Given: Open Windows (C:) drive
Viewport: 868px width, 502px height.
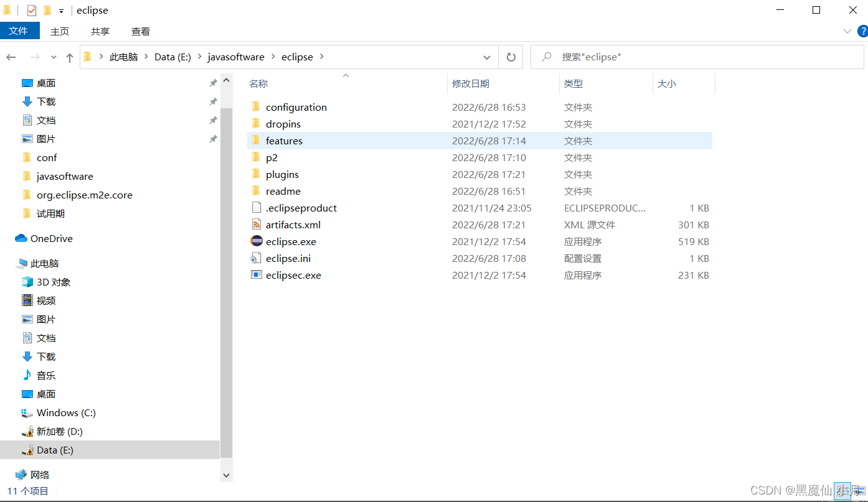Looking at the screenshot, I should [x=66, y=412].
